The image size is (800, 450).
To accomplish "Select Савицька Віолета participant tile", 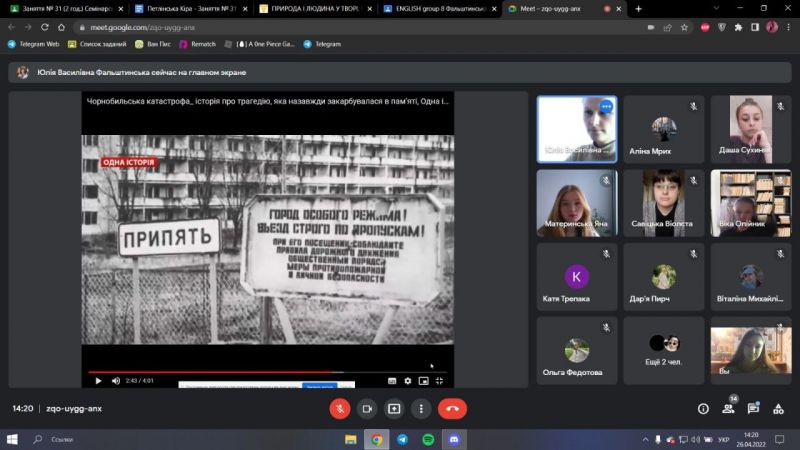I will tap(664, 203).
